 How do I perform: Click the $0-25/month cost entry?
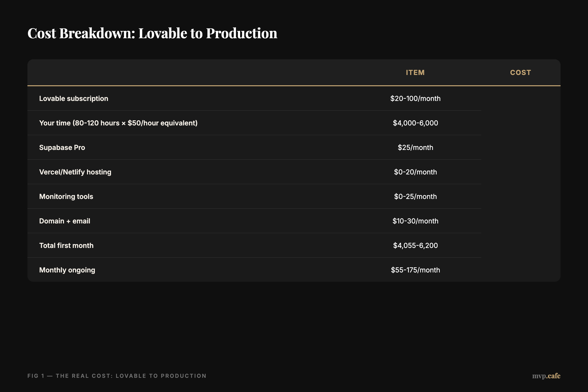click(x=415, y=196)
